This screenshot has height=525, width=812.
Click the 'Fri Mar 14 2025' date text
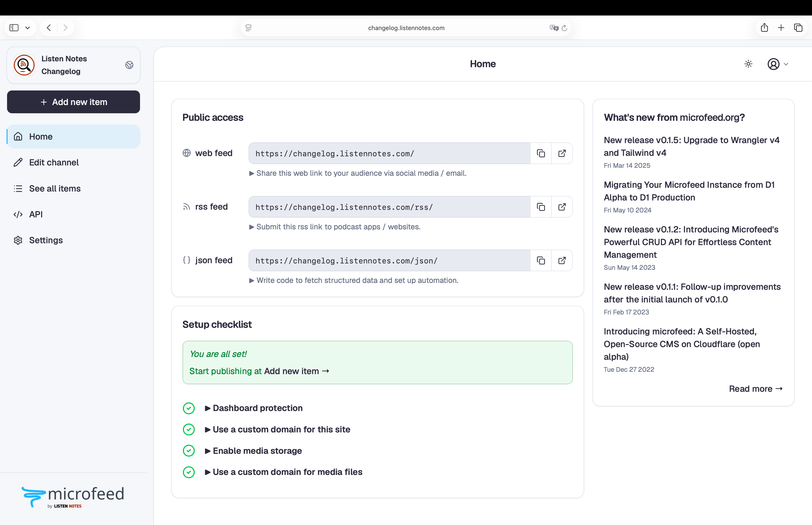[x=627, y=166]
